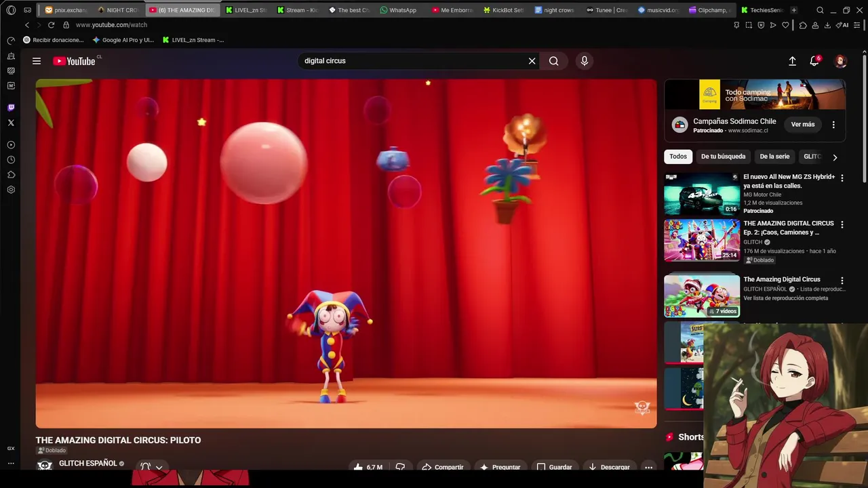Go to the YouTube home logo
Viewport: 868px width, 488px height.
point(75,61)
